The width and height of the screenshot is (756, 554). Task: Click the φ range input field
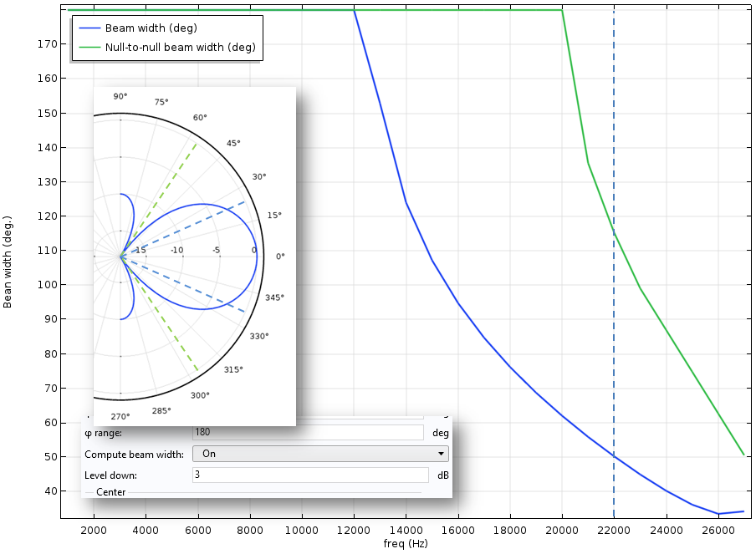click(308, 433)
